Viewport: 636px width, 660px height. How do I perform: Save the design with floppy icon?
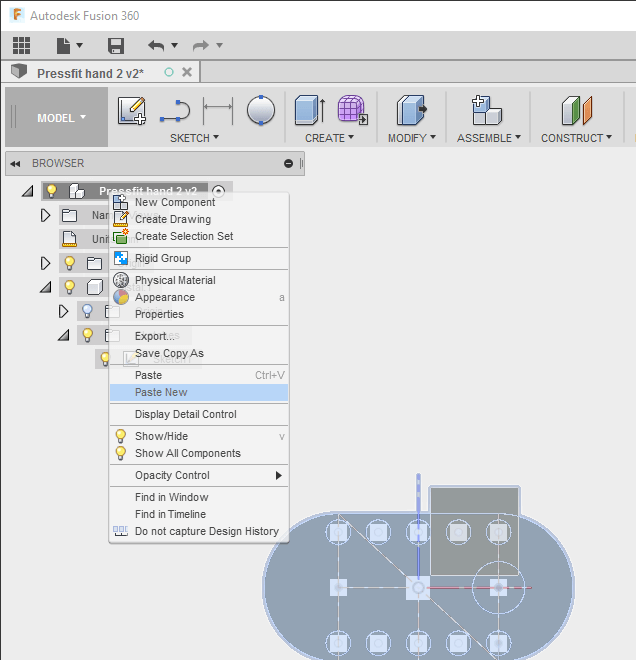point(116,45)
